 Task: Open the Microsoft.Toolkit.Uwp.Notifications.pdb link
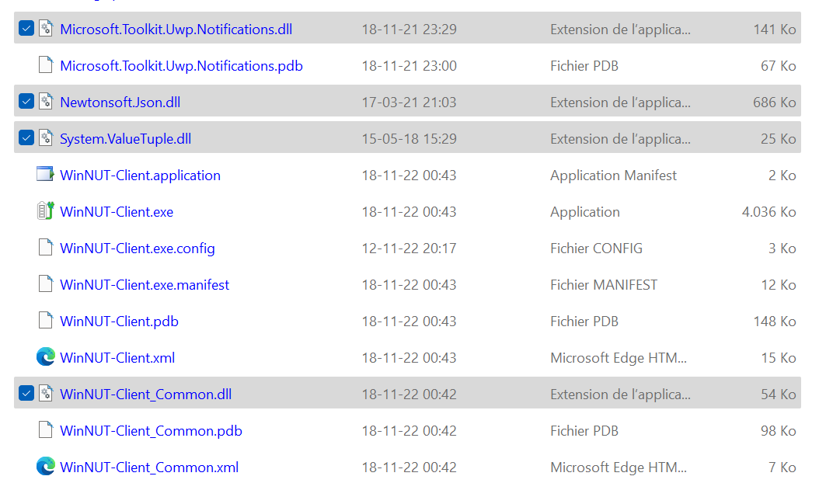[179, 65]
